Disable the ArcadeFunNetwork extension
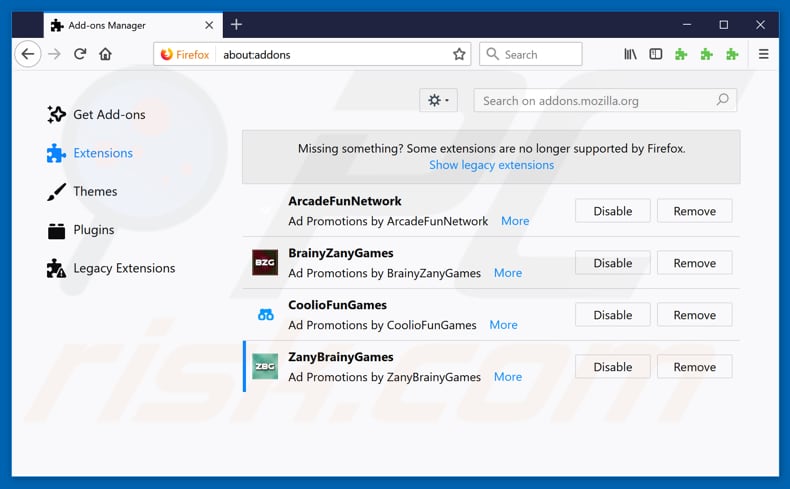This screenshot has width=790, height=489. tap(613, 211)
